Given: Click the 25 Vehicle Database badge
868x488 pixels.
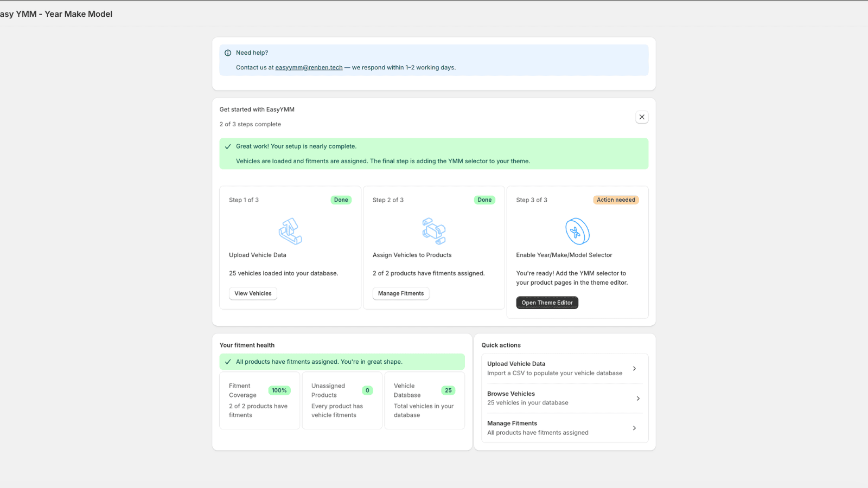Looking at the screenshot, I should point(448,390).
